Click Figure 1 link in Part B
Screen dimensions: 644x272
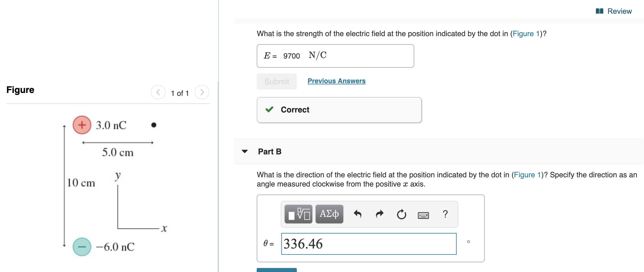pos(527,175)
